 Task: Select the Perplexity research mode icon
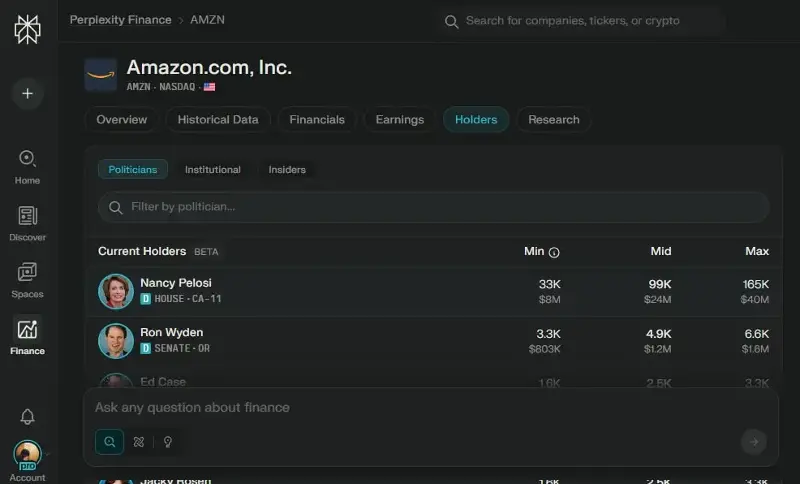pyautogui.click(x=139, y=442)
